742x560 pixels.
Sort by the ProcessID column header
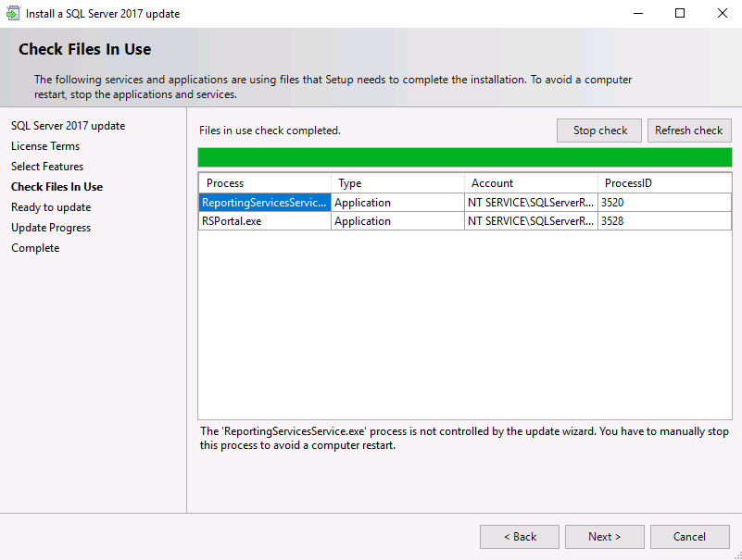tap(664, 183)
